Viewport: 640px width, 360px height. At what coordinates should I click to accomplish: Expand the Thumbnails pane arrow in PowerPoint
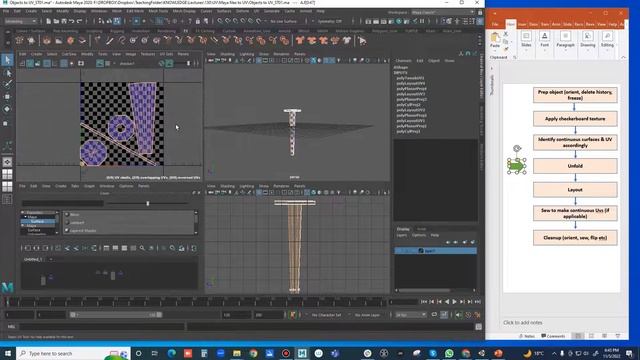(x=491, y=69)
